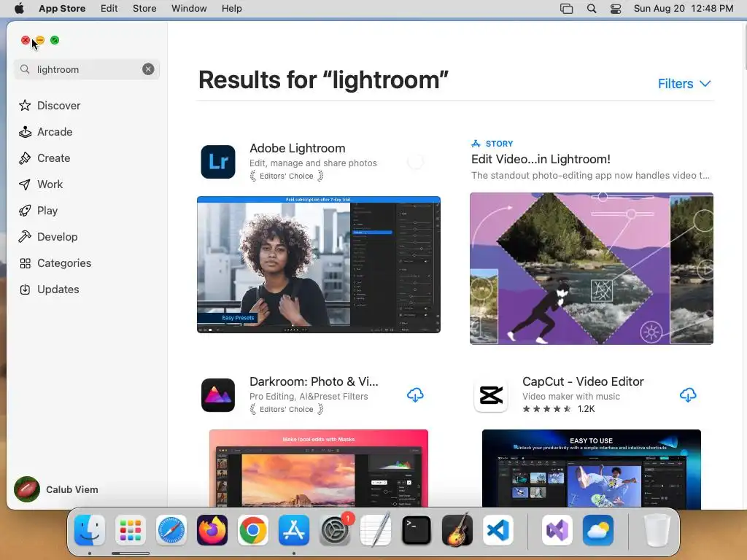
Task: Click the STORY label above Edit Video
Action: (x=492, y=144)
